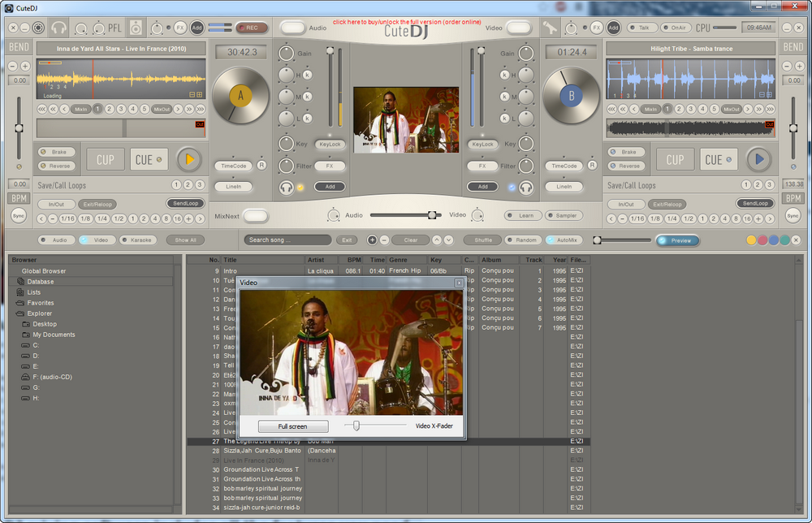
Task: Enable Reverse on deck B
Action: pyautogui.click(x=625, y=166)
